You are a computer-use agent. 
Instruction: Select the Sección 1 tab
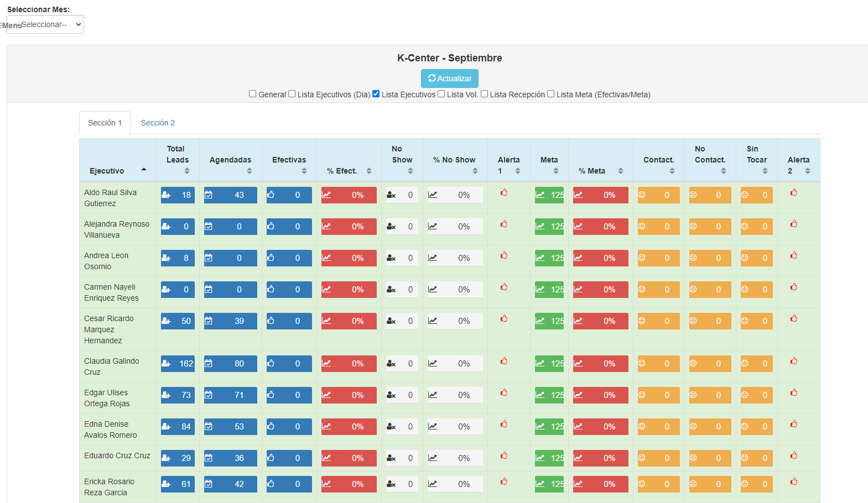click(105, 123)
